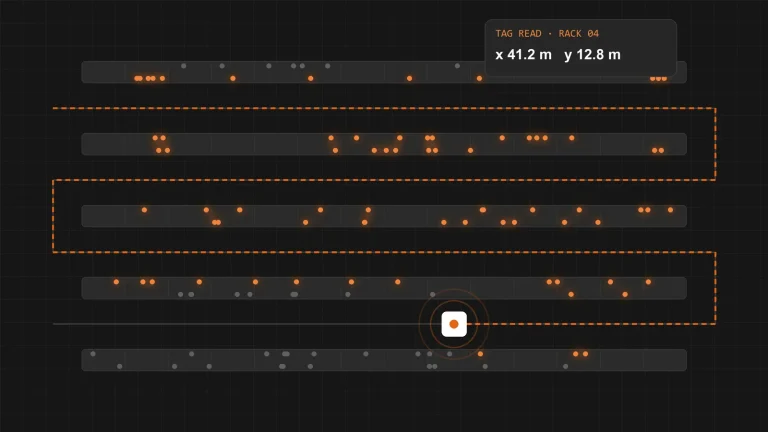This screenshot has height=432, width=768.
Task: Click the bottom rack shelf bar
Action: [x=384, y=360]
